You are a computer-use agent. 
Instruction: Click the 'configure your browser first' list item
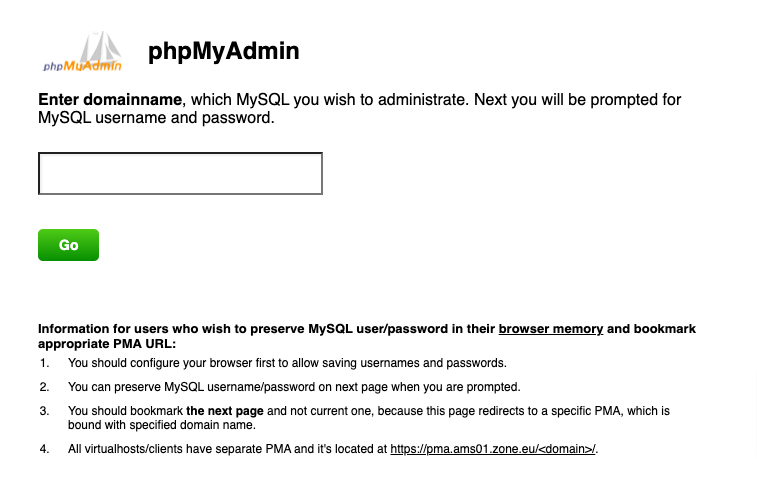coord(287,362)
